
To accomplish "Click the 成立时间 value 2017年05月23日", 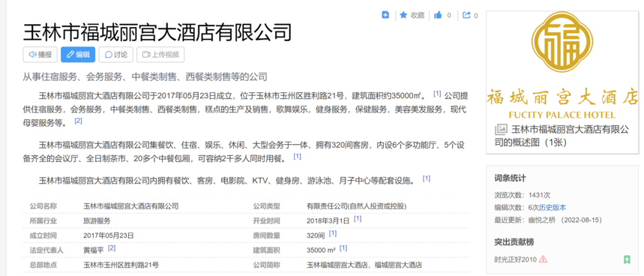I will pos(109,235).
